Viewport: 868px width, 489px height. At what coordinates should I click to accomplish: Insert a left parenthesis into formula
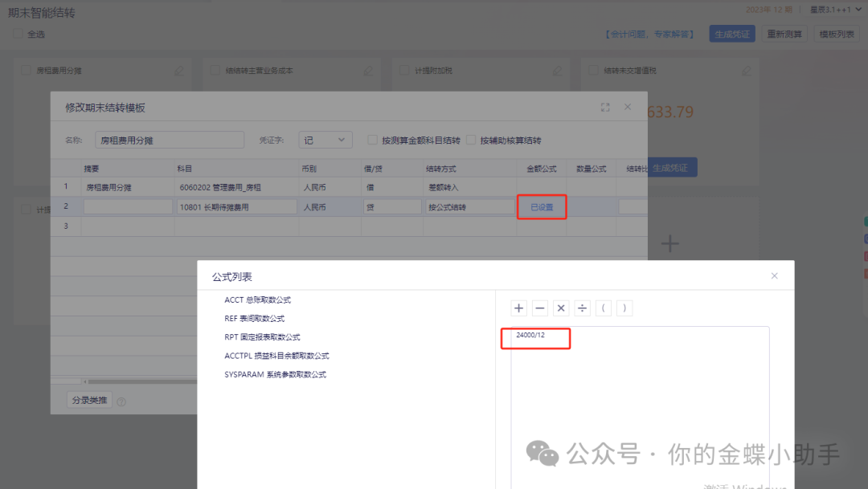(x=603, y=308)
